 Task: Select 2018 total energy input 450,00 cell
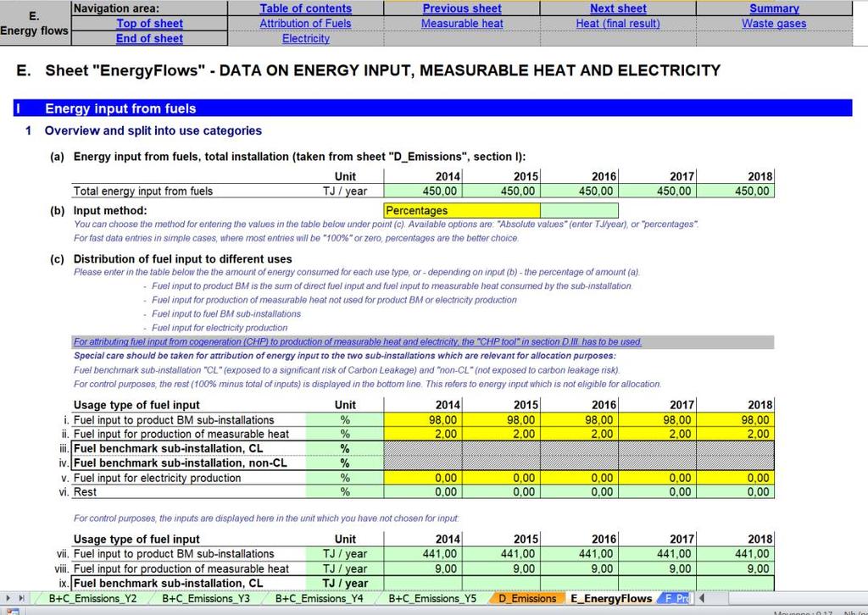coord(735,191)
